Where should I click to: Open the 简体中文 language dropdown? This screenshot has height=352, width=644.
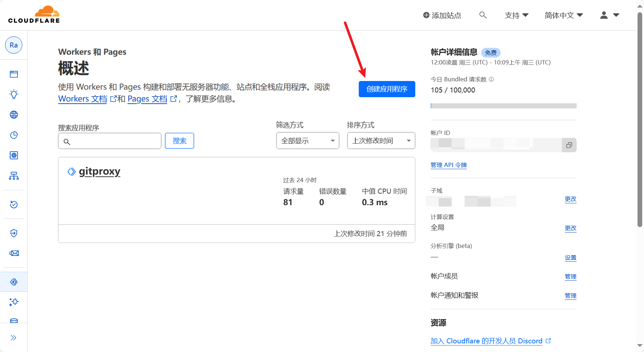(x=563, y=15)
